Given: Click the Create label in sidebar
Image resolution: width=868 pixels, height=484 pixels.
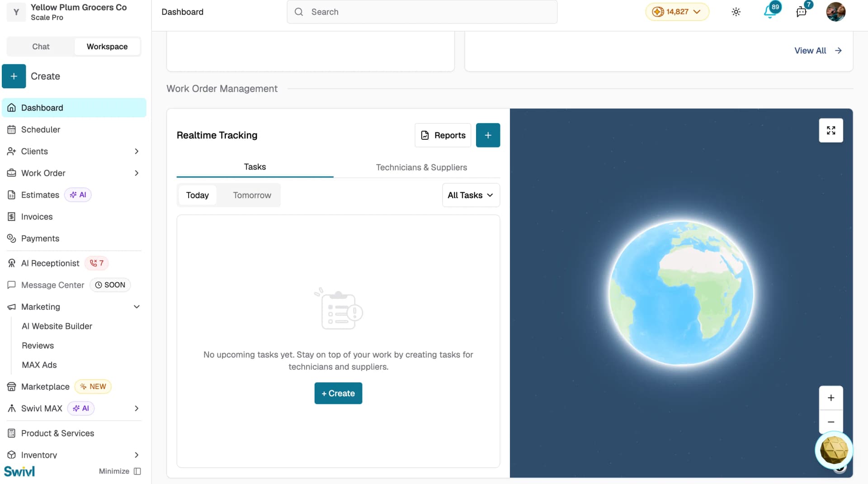Looking at the screenshot, I should pyautogui.click(x=45, y=76).
